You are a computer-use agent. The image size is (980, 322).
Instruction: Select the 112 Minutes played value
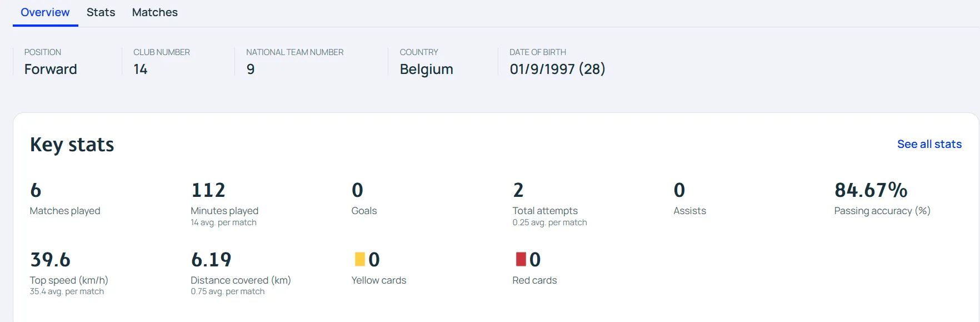[x=208, y=190]
